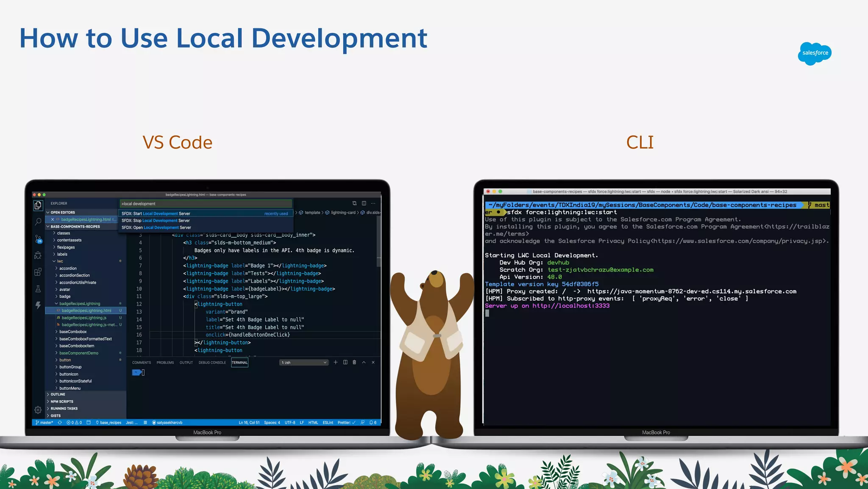Add new terminal with plus icon
868x489 pixels.
pos(336,363)
